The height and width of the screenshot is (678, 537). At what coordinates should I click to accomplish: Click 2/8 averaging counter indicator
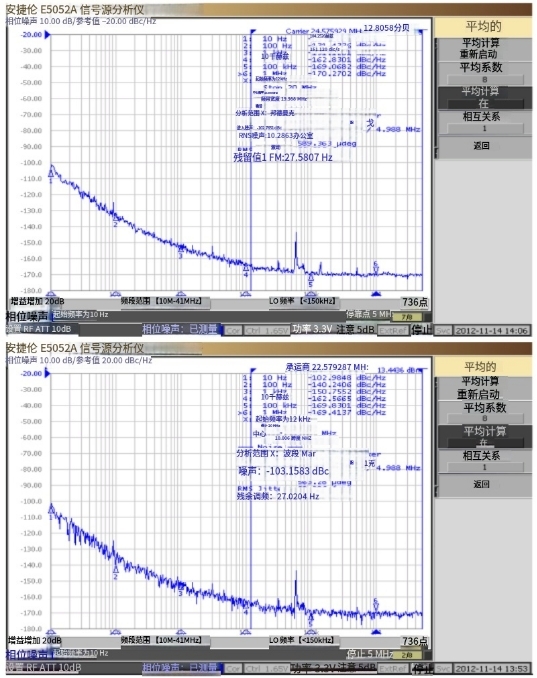pos(407,655)
